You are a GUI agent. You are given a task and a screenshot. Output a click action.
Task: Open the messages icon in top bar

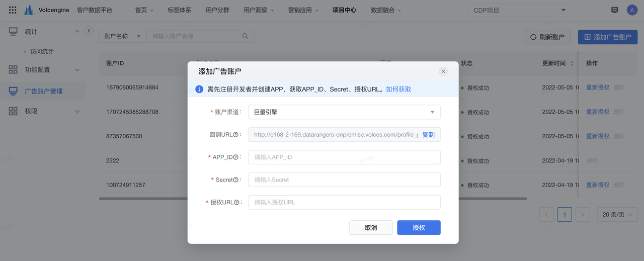[x=614, y=10]
